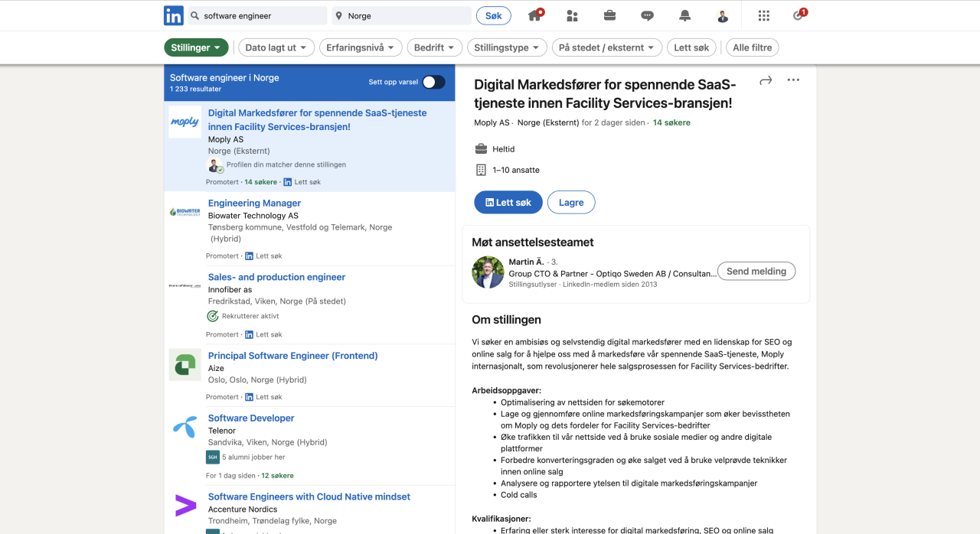Click the 14 søkere text in details

pyautogui.click(x=671, y=122)
